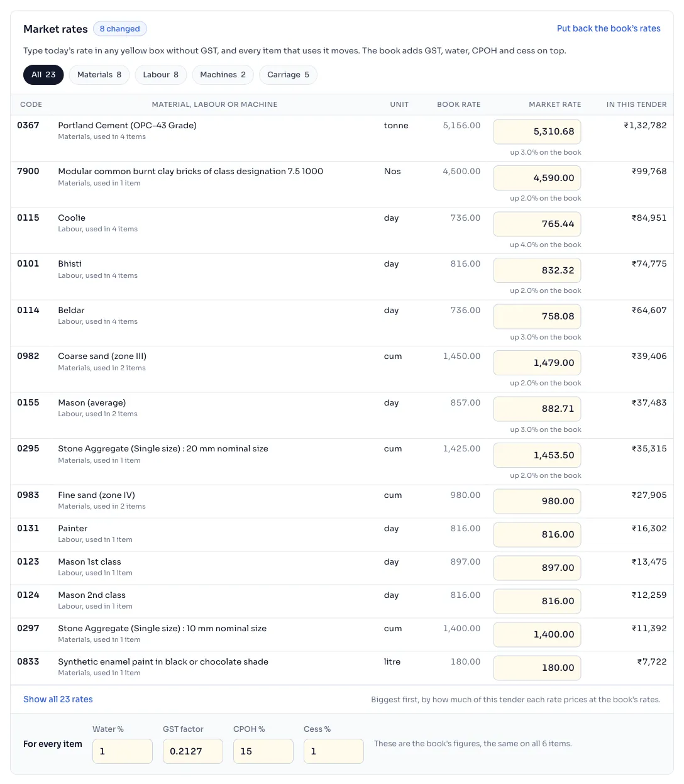Click Put back the book's rates link
Viewport: 684px width, 784px height.
609,29
